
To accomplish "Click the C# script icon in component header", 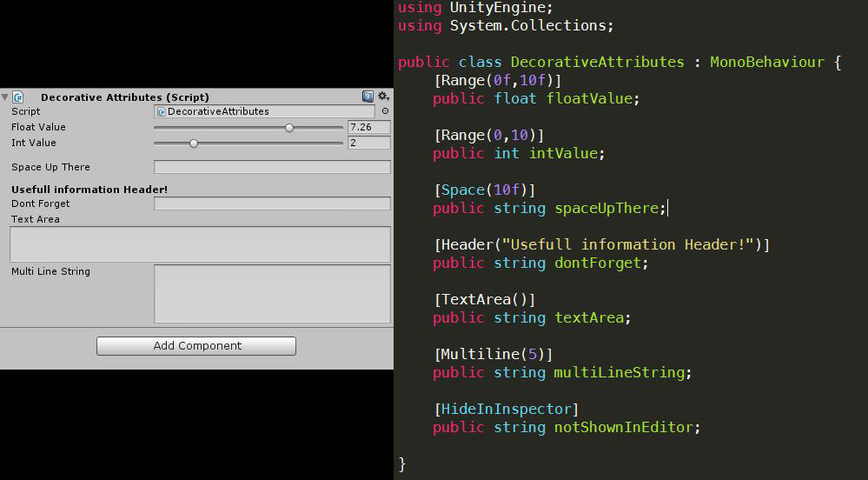I will tap(18, 97).
